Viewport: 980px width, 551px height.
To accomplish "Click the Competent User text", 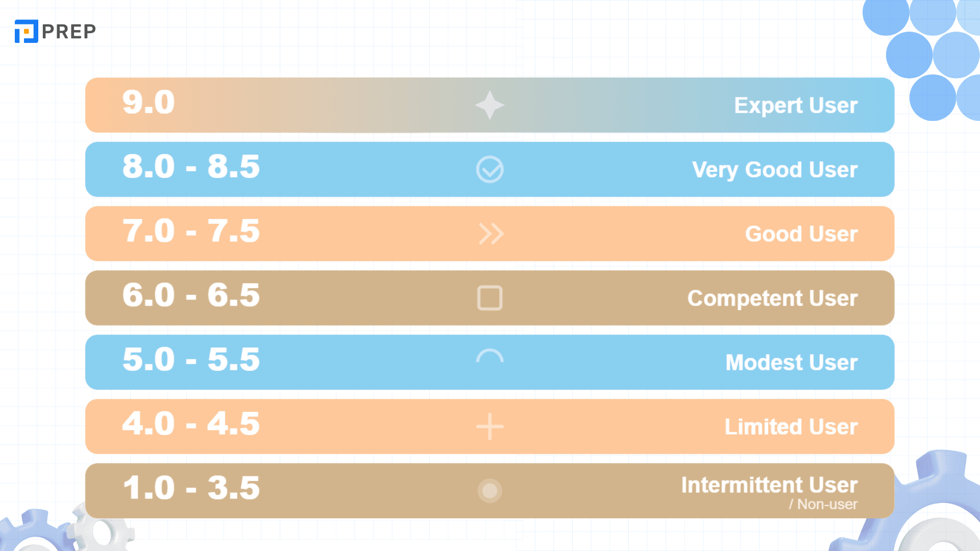I will pos(772,298).
